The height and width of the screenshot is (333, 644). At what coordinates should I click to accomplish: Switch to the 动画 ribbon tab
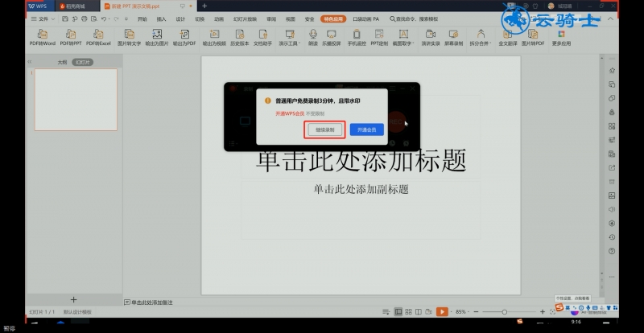(x=219, y=19)
